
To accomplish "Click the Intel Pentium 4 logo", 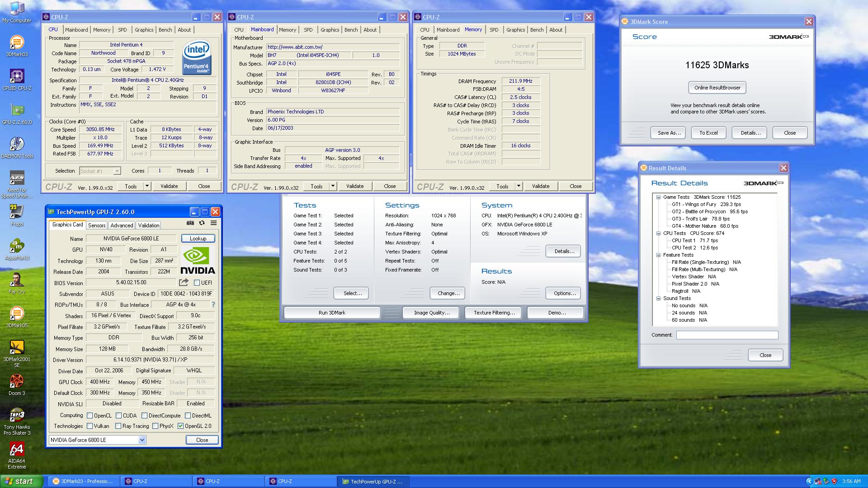I will coord(197,58).
